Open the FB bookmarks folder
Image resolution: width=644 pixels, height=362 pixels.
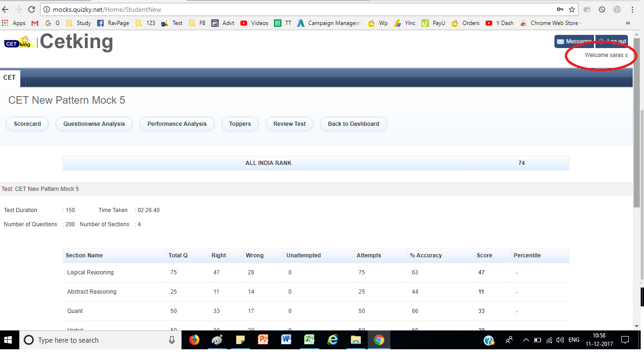[x=197, y=23]
